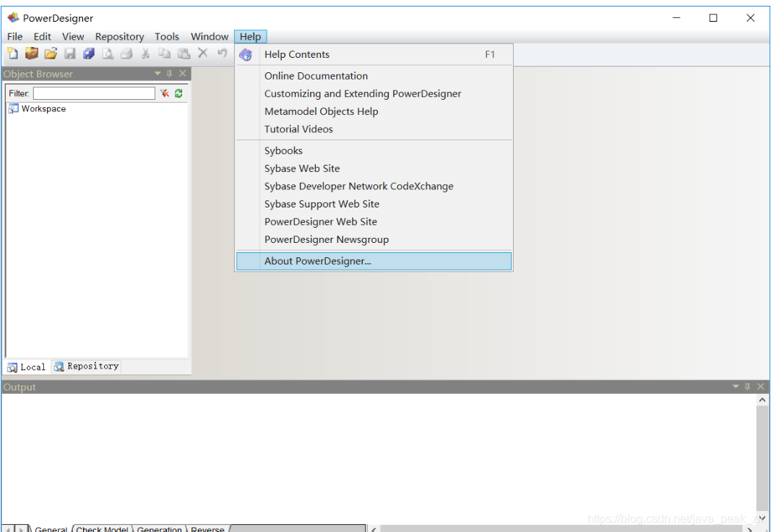Image resolution: width=771 pixels, height=532 pixels.
Task: Click output tabs scroll-left arrow
Action: pos(9,528)
